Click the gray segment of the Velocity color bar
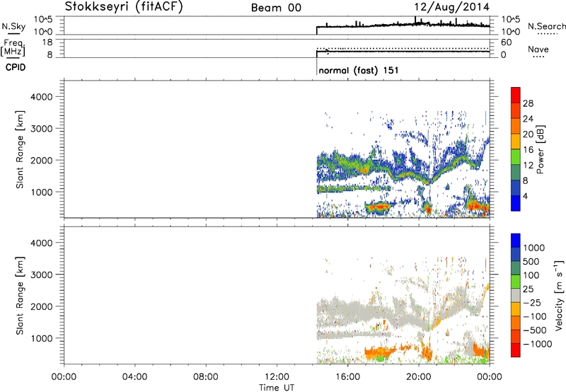 pyautogui.click(x=516, y=295)
